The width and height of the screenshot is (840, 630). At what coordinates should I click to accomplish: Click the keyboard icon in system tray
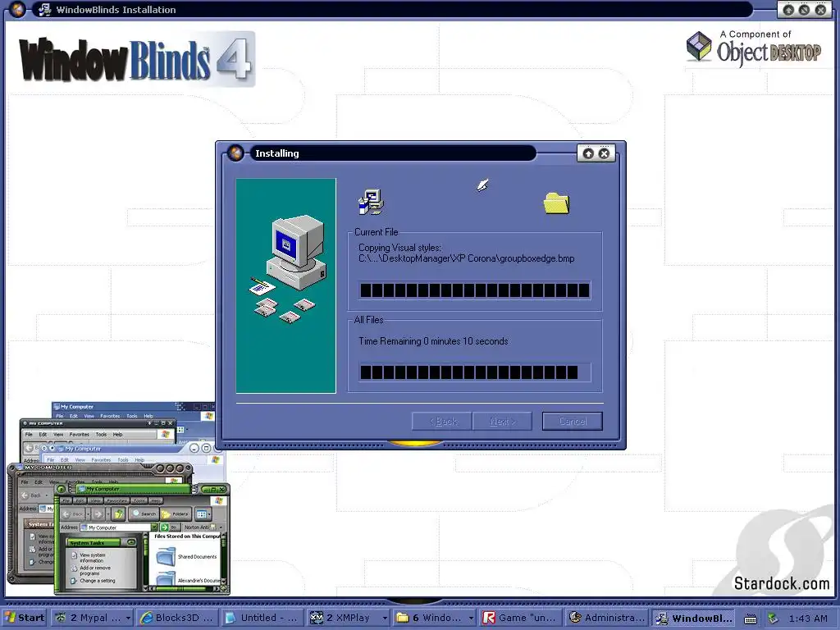(x=751, y=619)
